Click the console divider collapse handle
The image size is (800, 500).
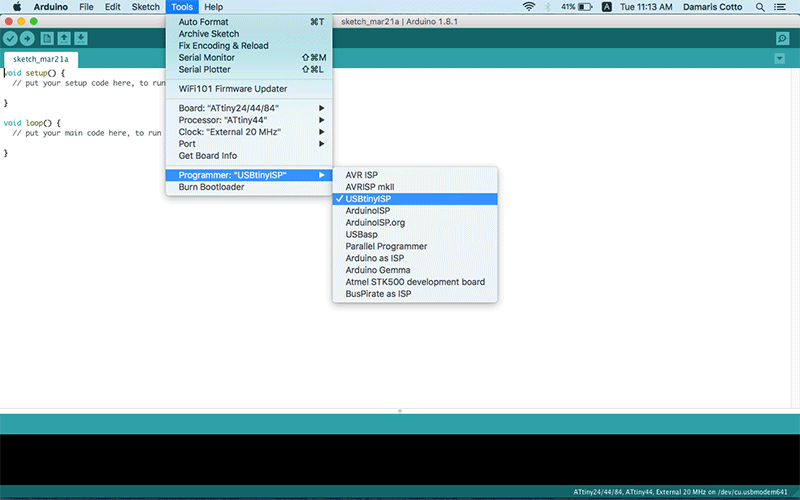[x=399, y=411]
